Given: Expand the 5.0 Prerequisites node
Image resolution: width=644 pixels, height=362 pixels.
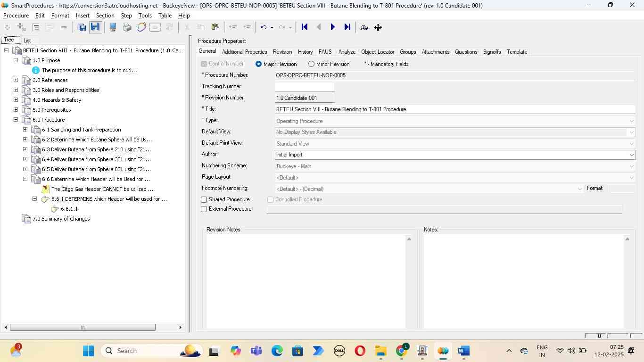Looking at the screenshot, I should click(16, 110).
